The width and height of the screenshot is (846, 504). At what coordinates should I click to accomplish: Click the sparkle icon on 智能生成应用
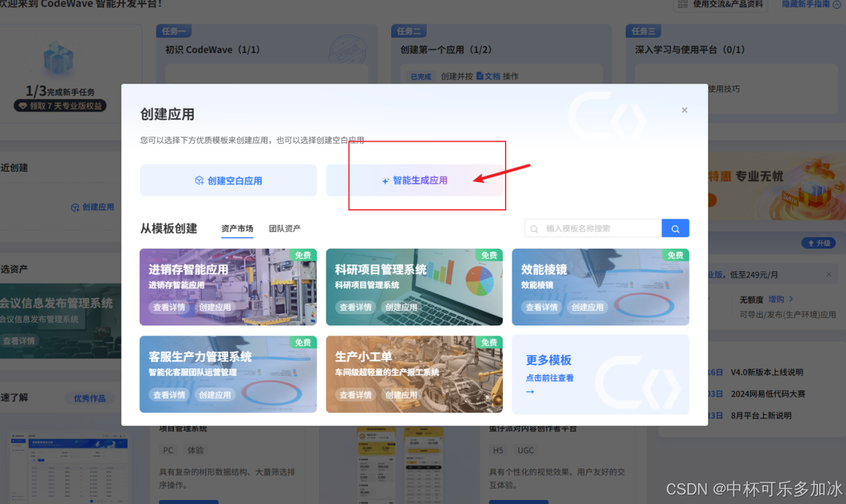(385, 181)
